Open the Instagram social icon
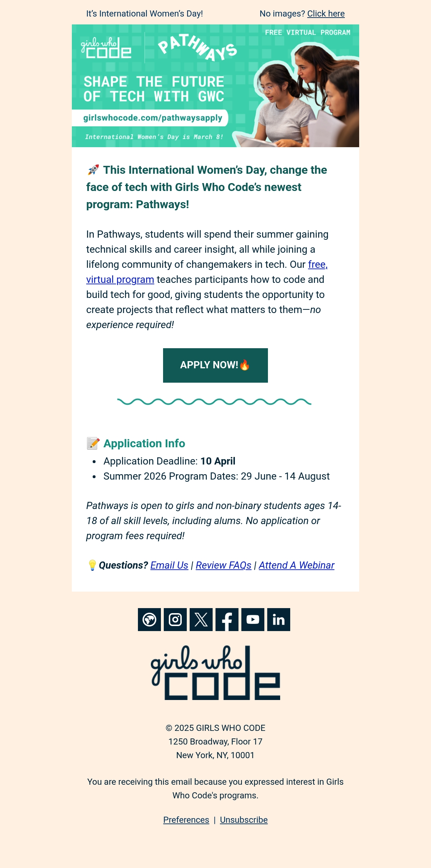The height and width of the screenshot is (868, 431). [x=175, y=620]
